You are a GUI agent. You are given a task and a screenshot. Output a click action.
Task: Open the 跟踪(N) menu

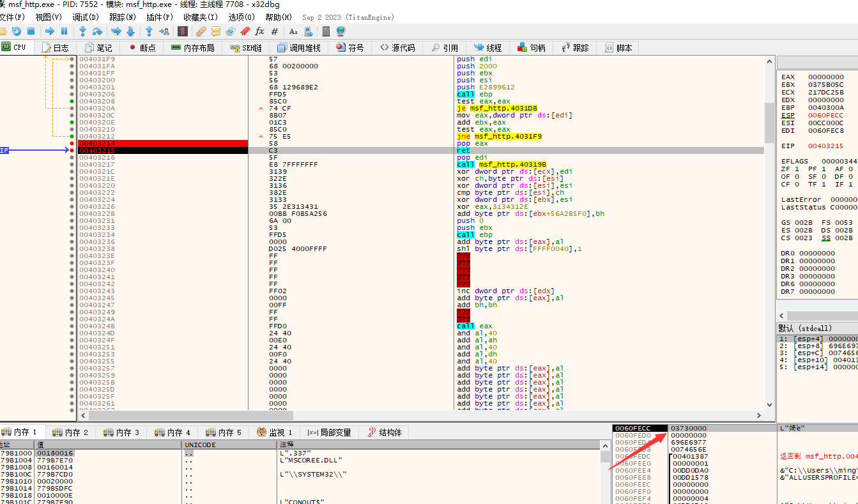pyautogui.click(x=123, y=17)
